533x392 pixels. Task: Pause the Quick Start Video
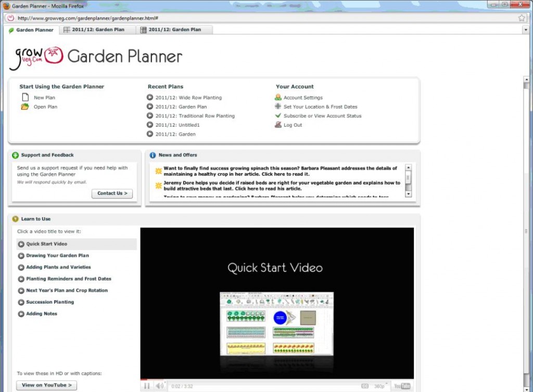pyautogui.click(x=147, y=386)
